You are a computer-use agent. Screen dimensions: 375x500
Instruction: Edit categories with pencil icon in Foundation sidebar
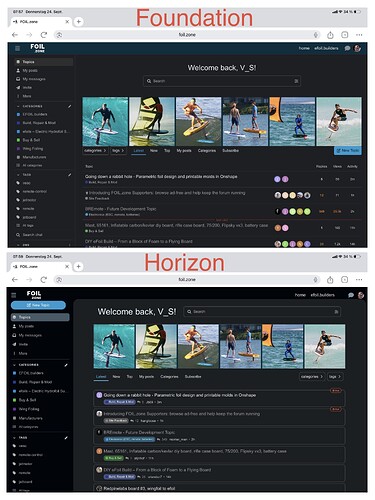(69, 106)
